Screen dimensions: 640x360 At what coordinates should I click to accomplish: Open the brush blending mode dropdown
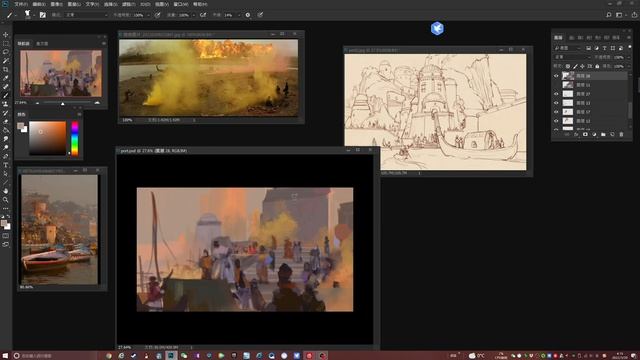[x=86, y=15]
